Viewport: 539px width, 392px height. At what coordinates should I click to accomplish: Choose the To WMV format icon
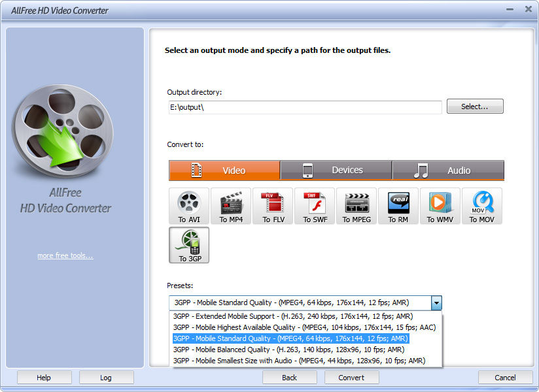coord(440,206)
